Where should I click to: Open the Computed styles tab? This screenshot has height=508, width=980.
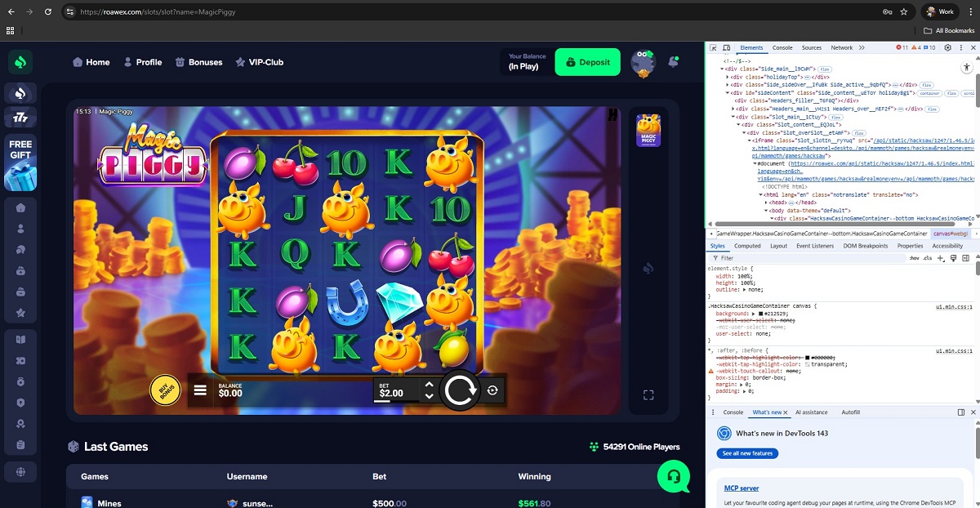click(746, 246)
